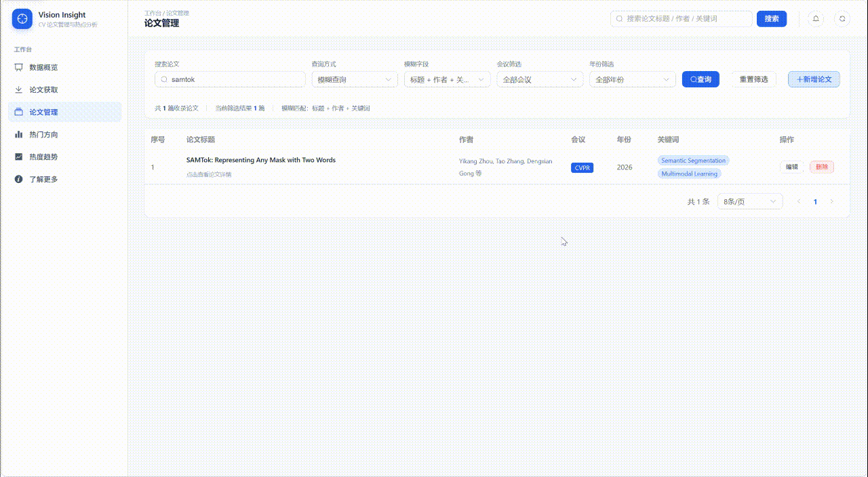Click the 重置筛选 button

(753, 79)
